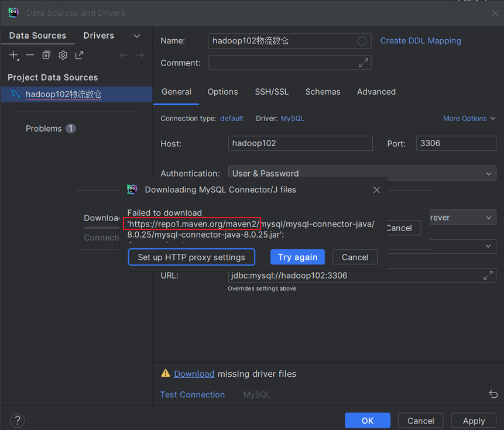Open the General tab

[176, 92]
